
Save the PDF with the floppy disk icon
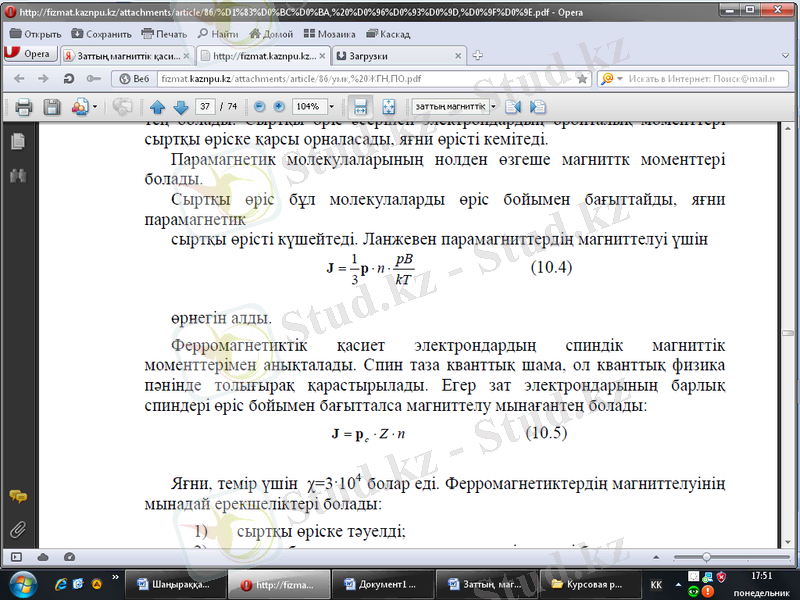(x=52, y=107)
